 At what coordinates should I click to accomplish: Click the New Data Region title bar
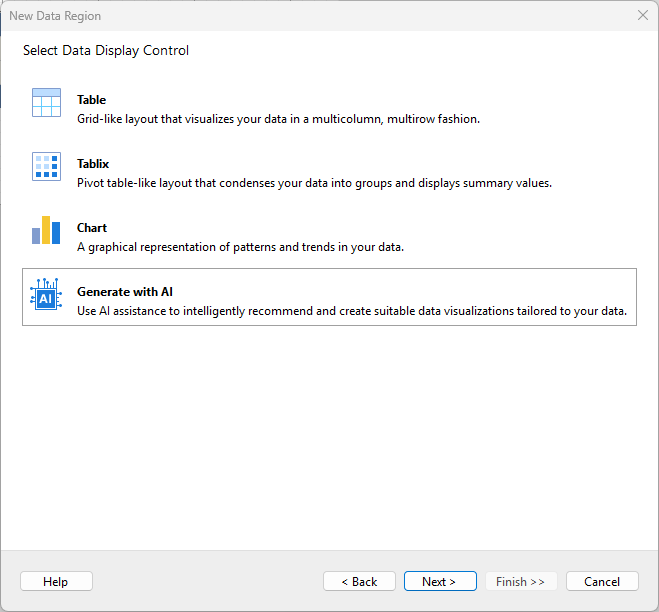(x=300, y=16)
